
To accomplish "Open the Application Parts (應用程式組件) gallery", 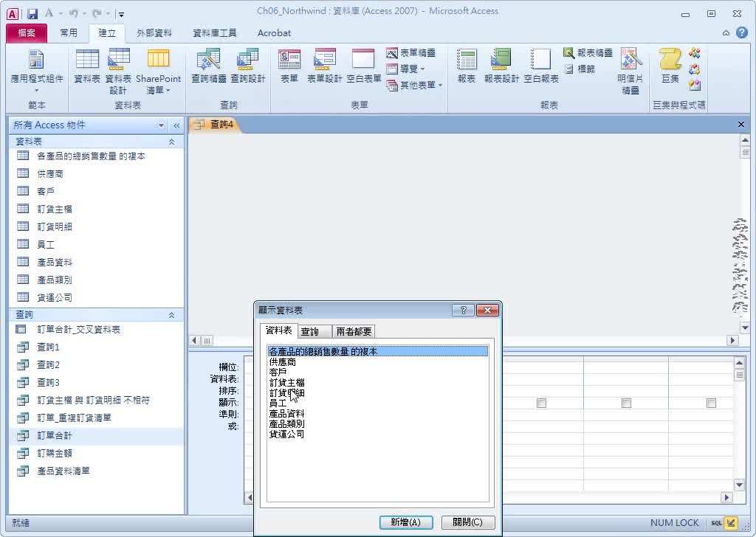I will tap(37, 72).
